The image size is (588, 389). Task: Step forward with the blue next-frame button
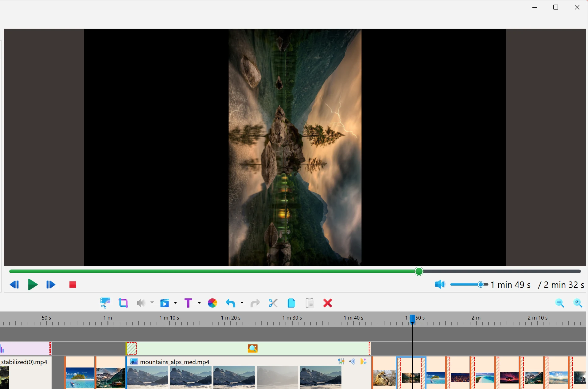click(51, 285)
